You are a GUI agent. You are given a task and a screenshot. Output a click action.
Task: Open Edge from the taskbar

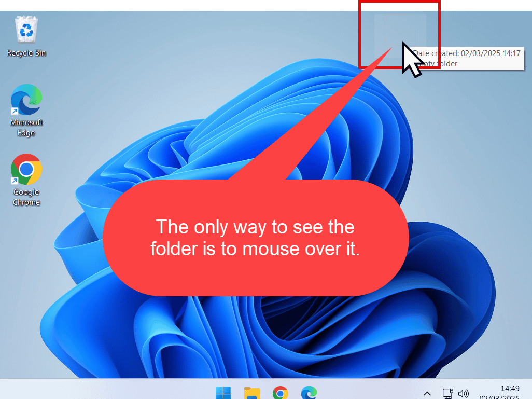click(x=310, y=393)
